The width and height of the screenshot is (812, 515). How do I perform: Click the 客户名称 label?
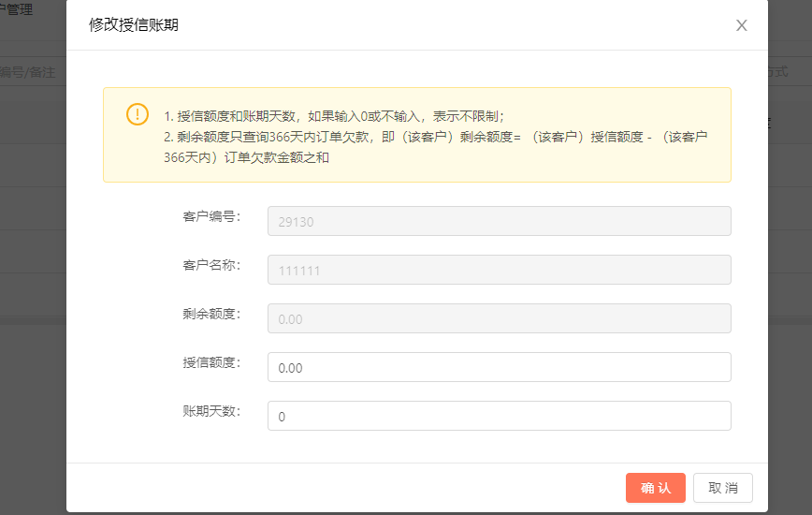click(x=211, y=266)
